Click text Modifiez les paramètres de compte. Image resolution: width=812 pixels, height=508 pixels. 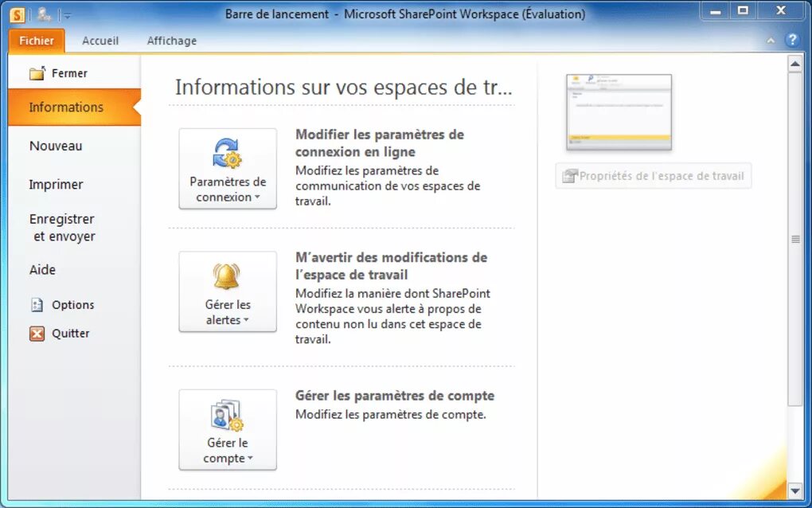coord(390,414)
